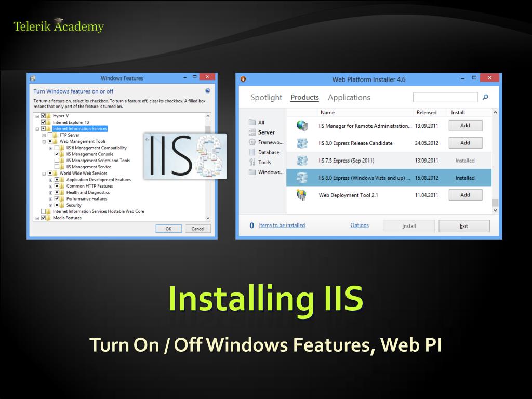The height and width of the screenshot is (399, 532).
Task: Click the Media Features folder icon
Action: pos(49,218)
